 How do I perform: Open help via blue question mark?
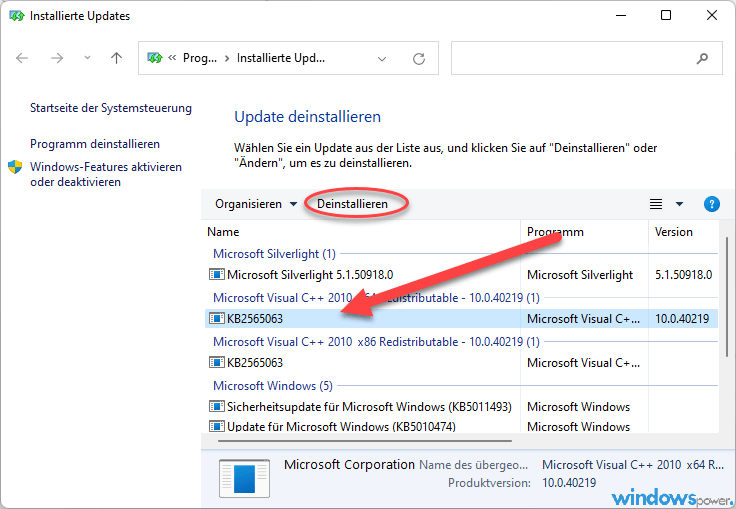coord(712,204)
